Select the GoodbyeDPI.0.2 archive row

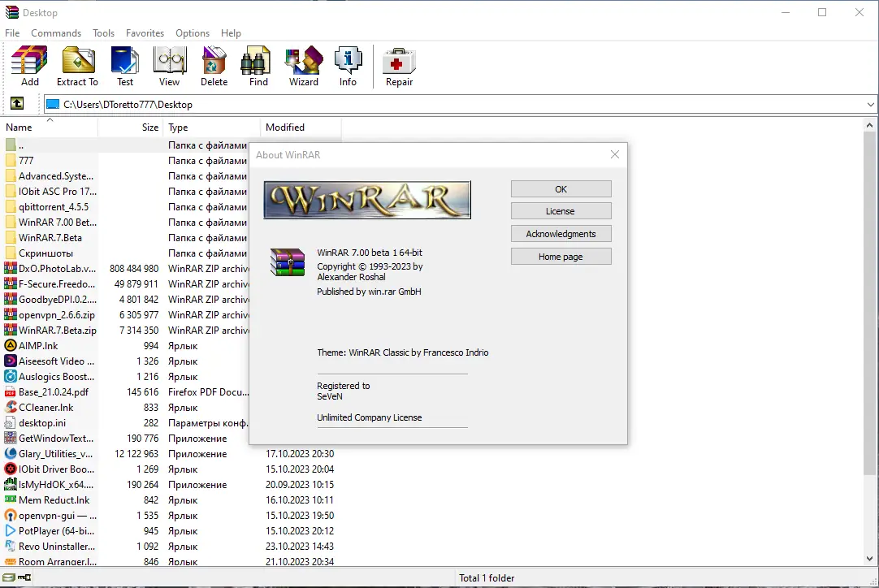[126, 300]
